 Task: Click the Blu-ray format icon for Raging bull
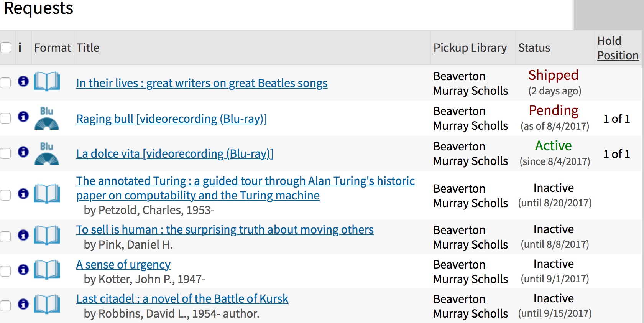coord(47,118)
